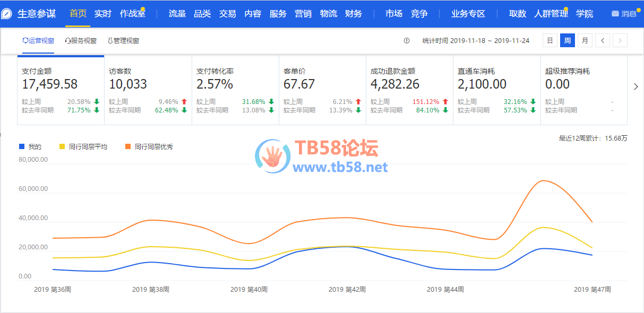Go to the next period arrow

pyautogui.click(x=620, y=40)
